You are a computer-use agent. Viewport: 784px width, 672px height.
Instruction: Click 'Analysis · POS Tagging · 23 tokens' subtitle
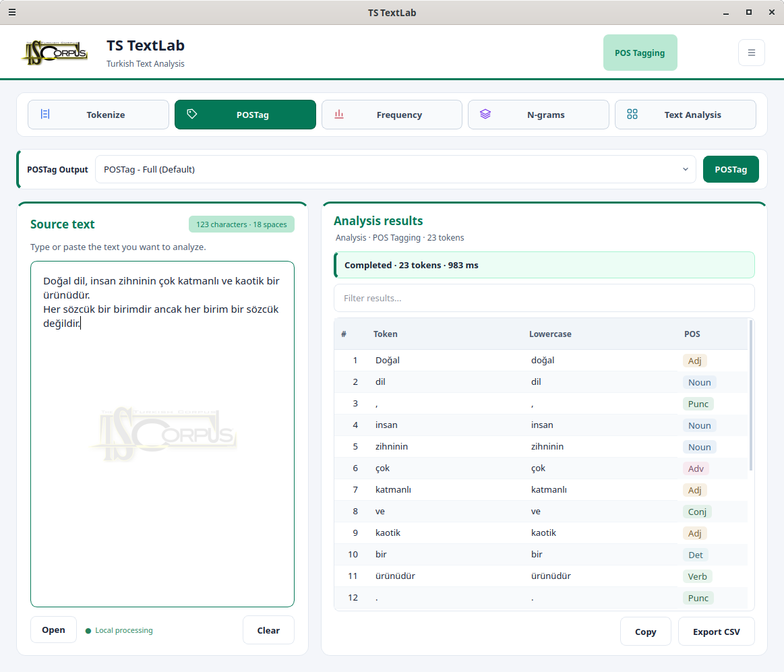click(400, 237)
